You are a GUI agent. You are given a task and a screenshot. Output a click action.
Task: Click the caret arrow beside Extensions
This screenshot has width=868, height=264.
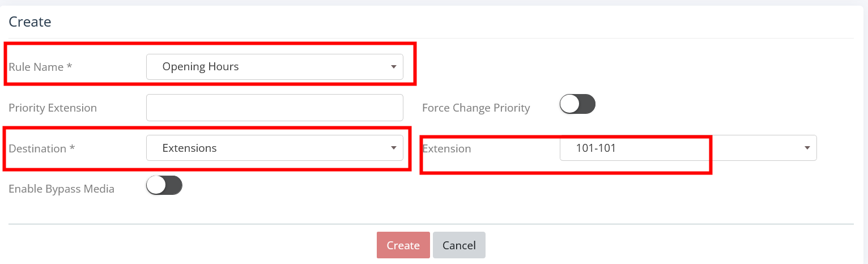click(x=393, y=148)
